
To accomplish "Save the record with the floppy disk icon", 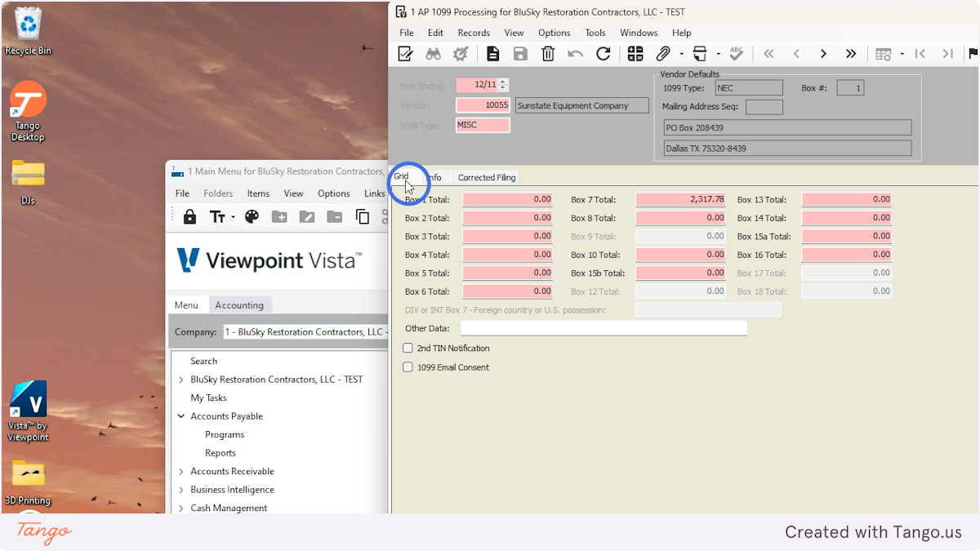I will pyautogui.click(x=520, y=54).
